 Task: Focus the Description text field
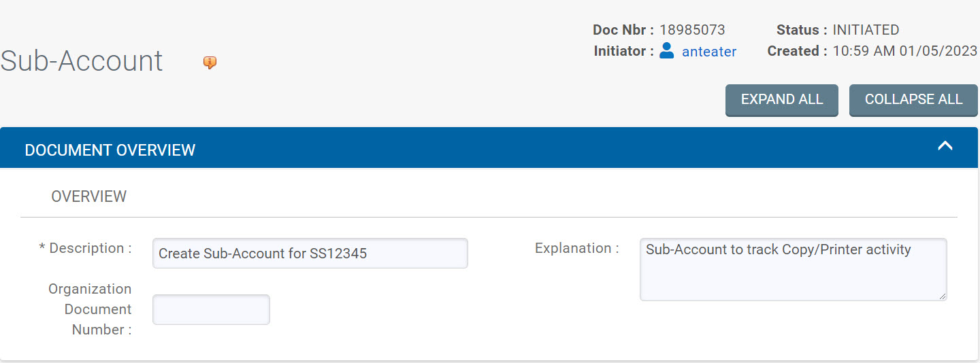310,253
